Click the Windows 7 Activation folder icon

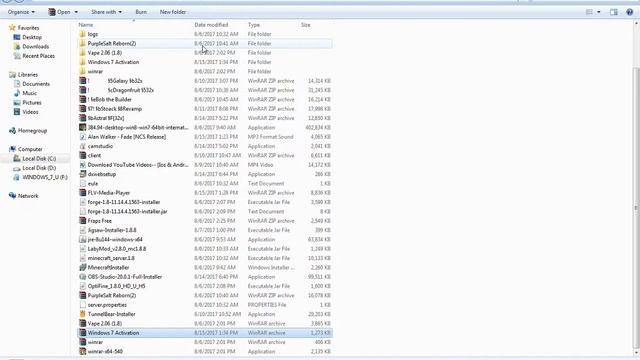(82, 62)
